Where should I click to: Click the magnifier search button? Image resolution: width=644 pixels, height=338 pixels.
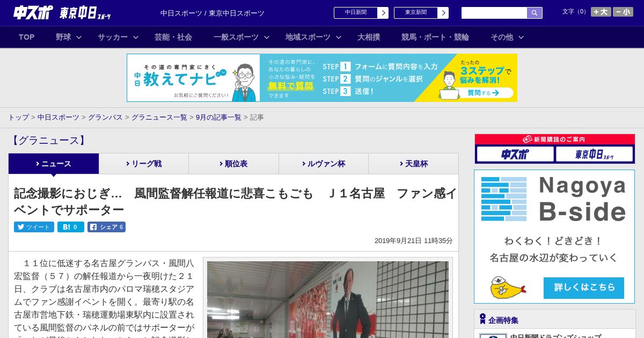[535, 13]
